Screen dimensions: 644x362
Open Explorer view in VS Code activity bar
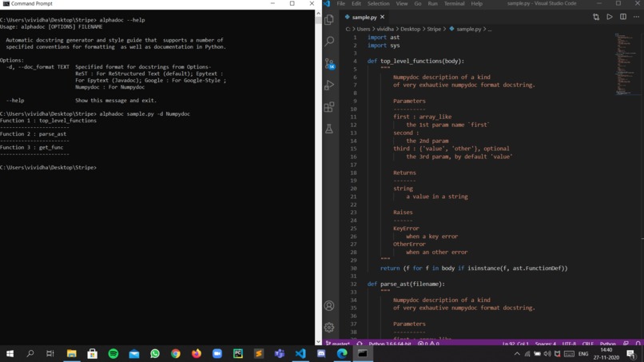(x=329, y=19)
